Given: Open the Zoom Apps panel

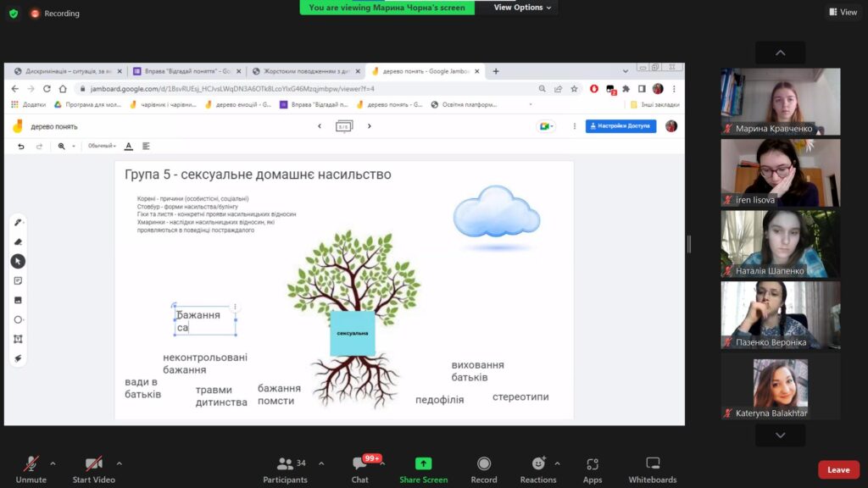Looking at the screenshot, I should [593, 469].
